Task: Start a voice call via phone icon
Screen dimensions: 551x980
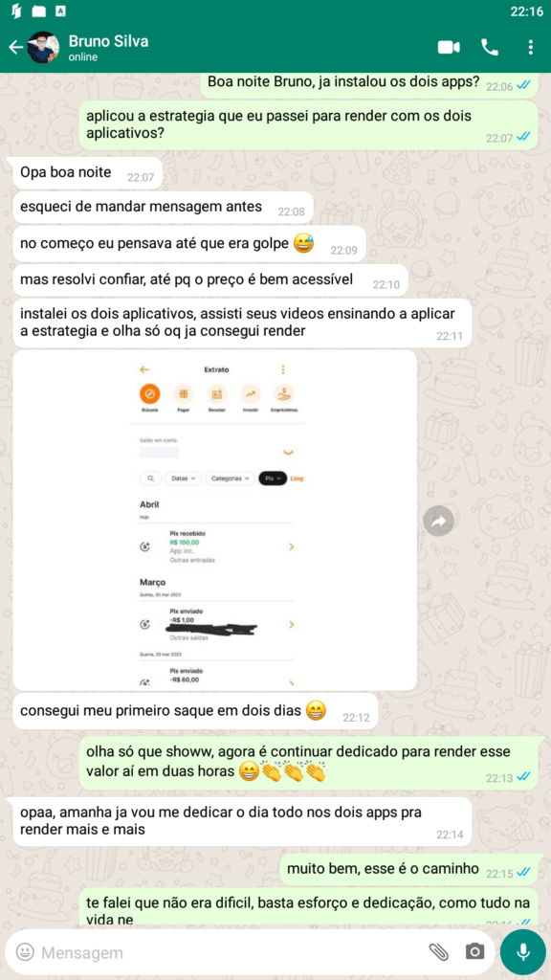Action: pyautogui.click(x=489, y=48)
